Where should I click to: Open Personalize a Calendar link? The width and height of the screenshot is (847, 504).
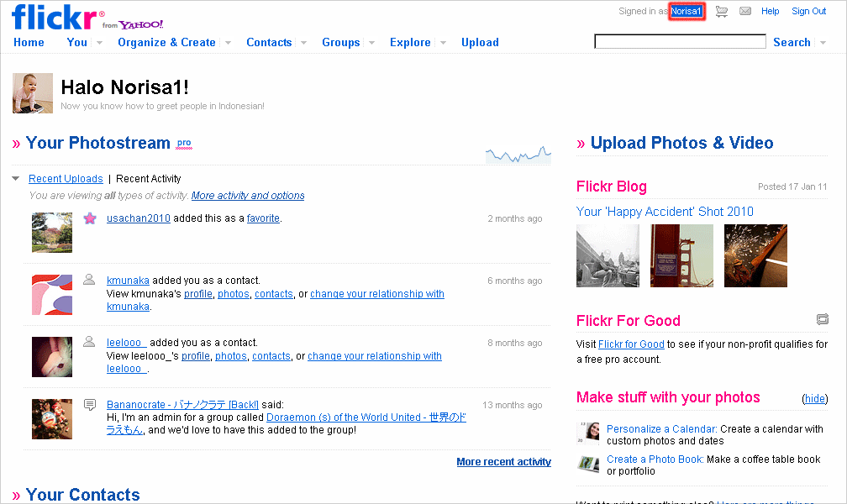coord(662,428)
